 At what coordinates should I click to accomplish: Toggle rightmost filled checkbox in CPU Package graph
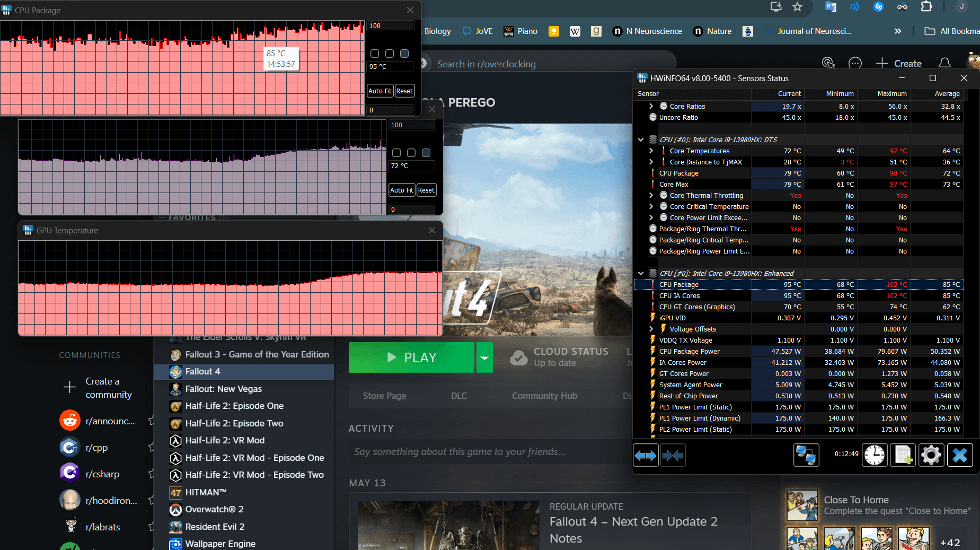404,54
